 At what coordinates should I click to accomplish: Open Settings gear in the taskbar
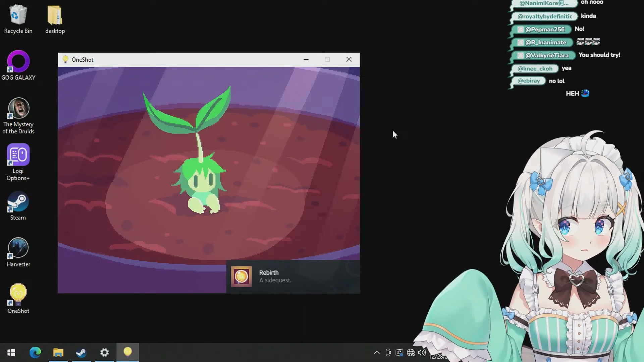pyautogui.click(x=105, y=352)
